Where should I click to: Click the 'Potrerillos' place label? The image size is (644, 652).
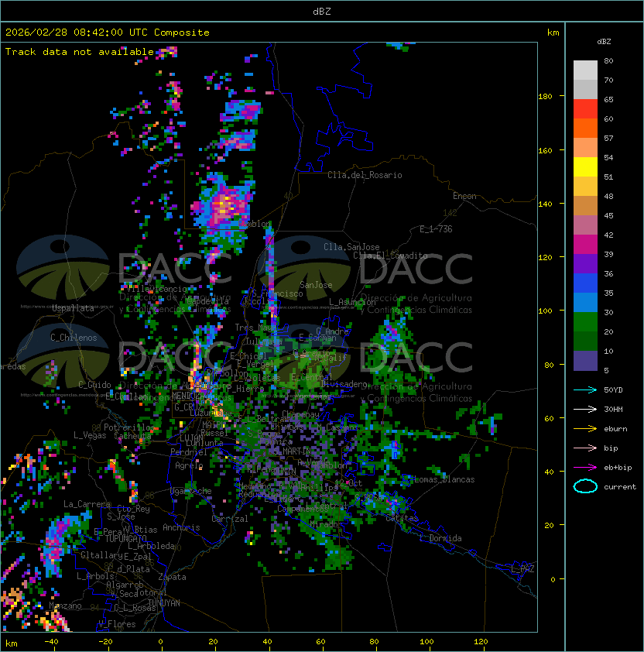[x=129, y=427]
